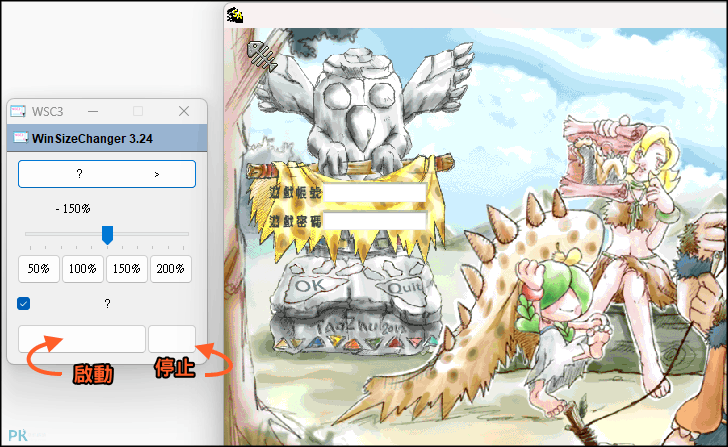Click the game password input field
The width and height of the screenshot is (728, 447).
click(x=374, y=220)
